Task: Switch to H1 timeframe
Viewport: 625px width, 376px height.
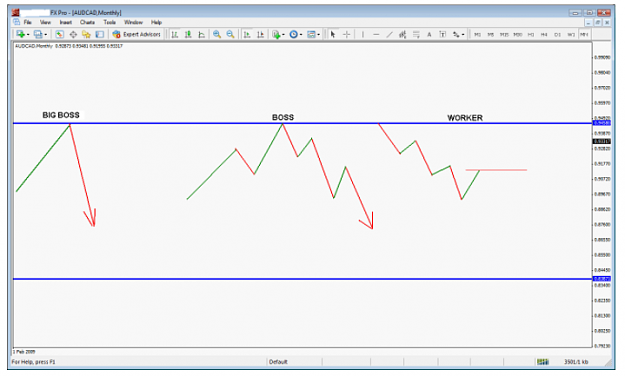Action: (531, 35)
